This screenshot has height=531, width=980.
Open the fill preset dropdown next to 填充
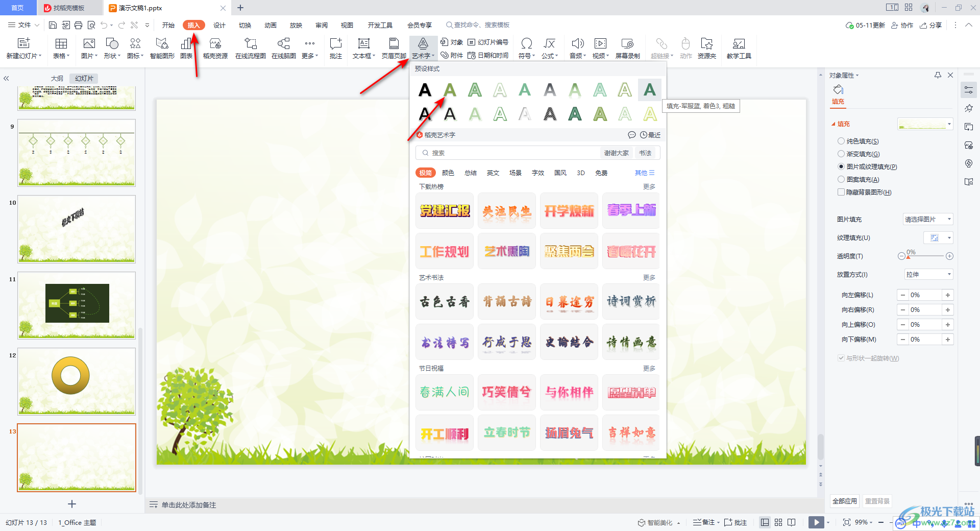click(x=925, y=124)
